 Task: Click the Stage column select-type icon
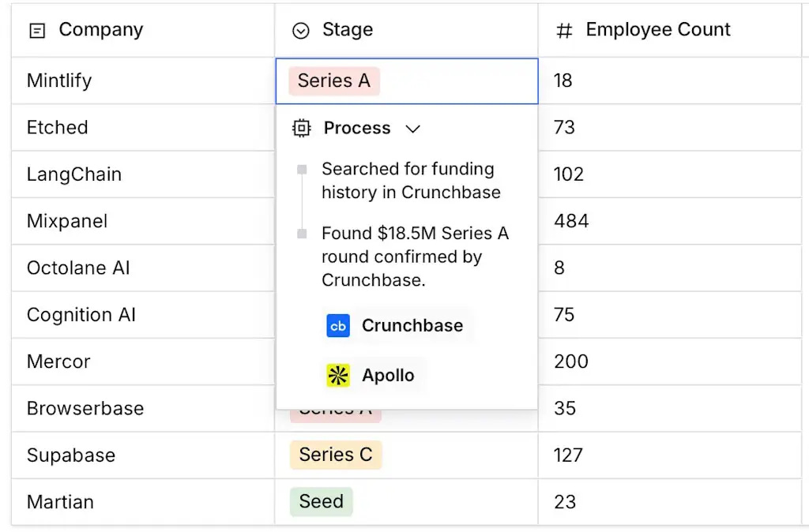point(300,31)
